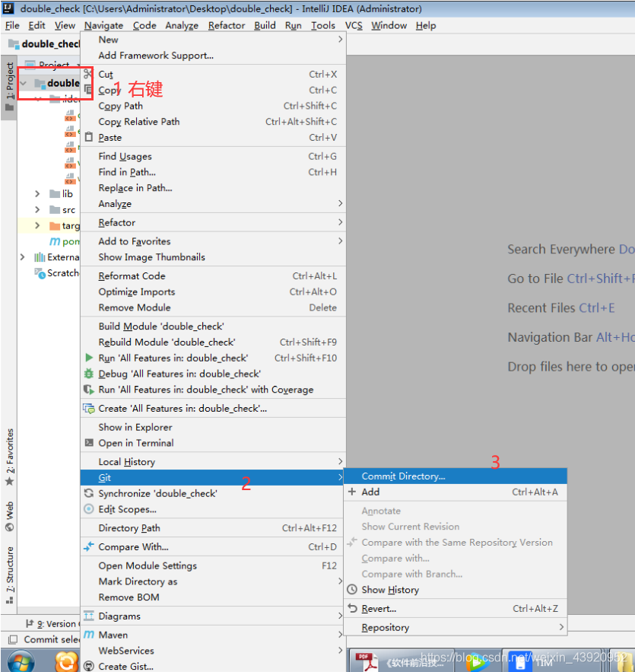The width and height of the screenshot is (635, 672).
Task: Select Add to Favorites entry
Action: pos(213,241)
